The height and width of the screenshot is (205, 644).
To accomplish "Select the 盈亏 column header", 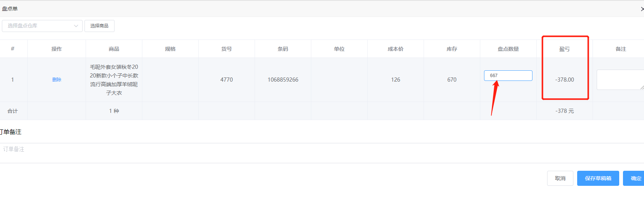I will coord(564,49).
